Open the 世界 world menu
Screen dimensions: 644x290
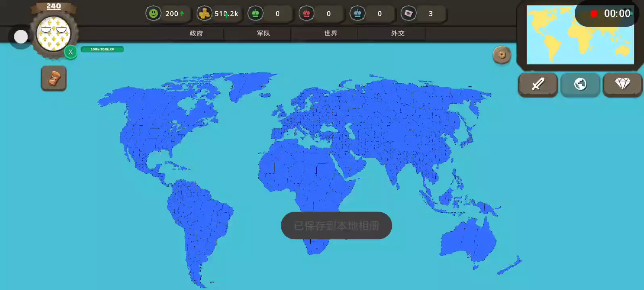330,33
